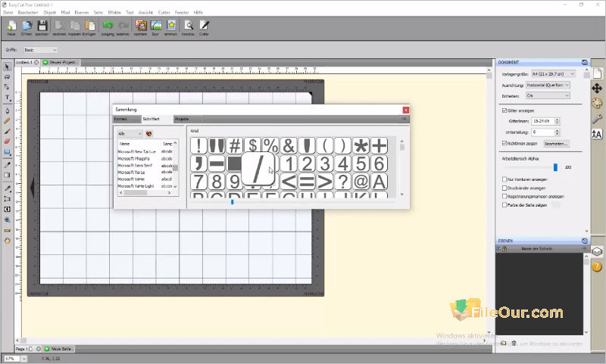Open the Griffe Basic dropdown
This screenshot has height=364, width=606.
coord(41,50)
